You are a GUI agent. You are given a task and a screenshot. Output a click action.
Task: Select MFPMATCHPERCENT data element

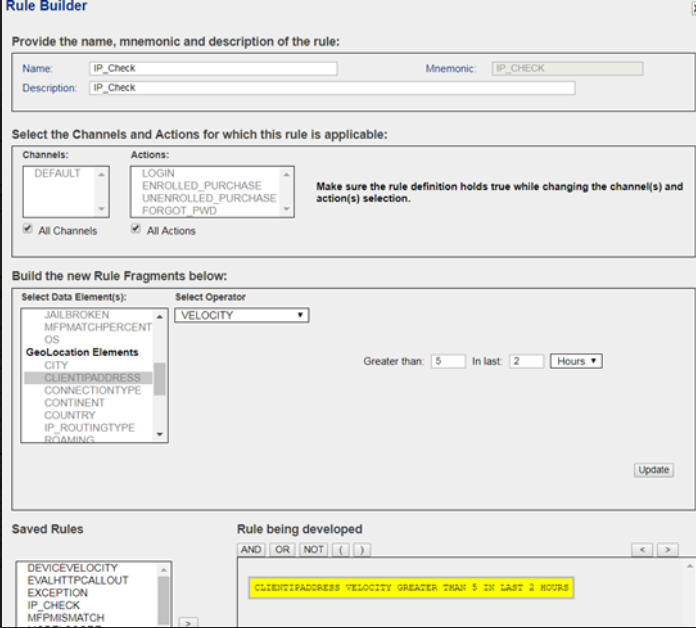coord(98,327)
